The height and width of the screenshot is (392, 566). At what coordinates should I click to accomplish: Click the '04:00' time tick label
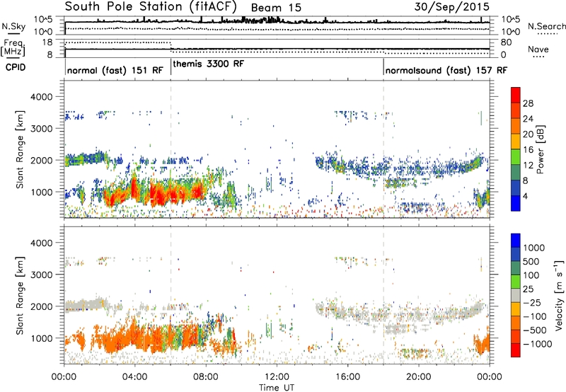[x=134, y=377]
